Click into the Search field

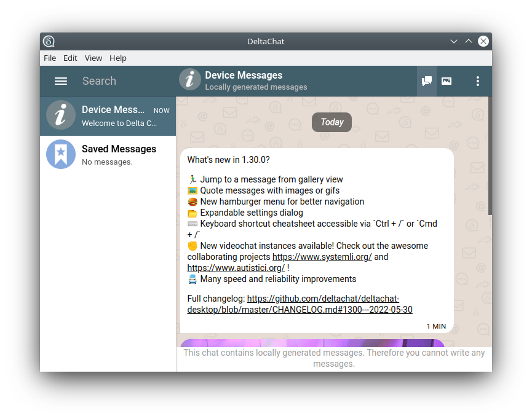click(x=123, y=81)
